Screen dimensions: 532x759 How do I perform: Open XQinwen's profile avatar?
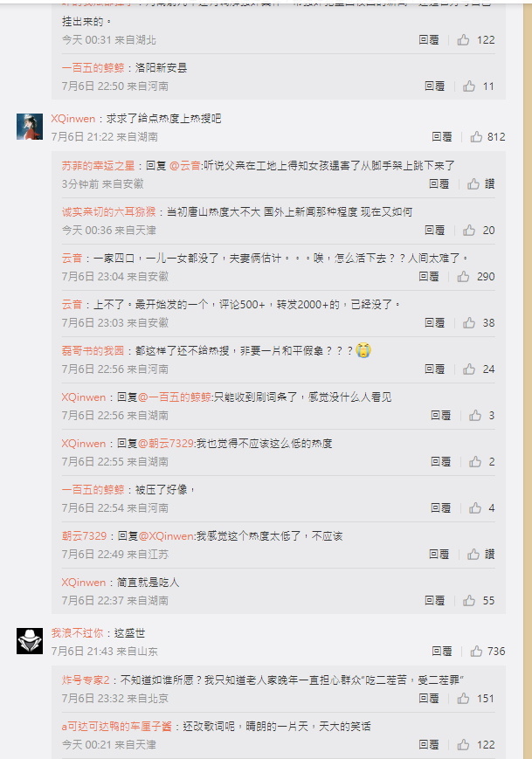pos(30,127)
